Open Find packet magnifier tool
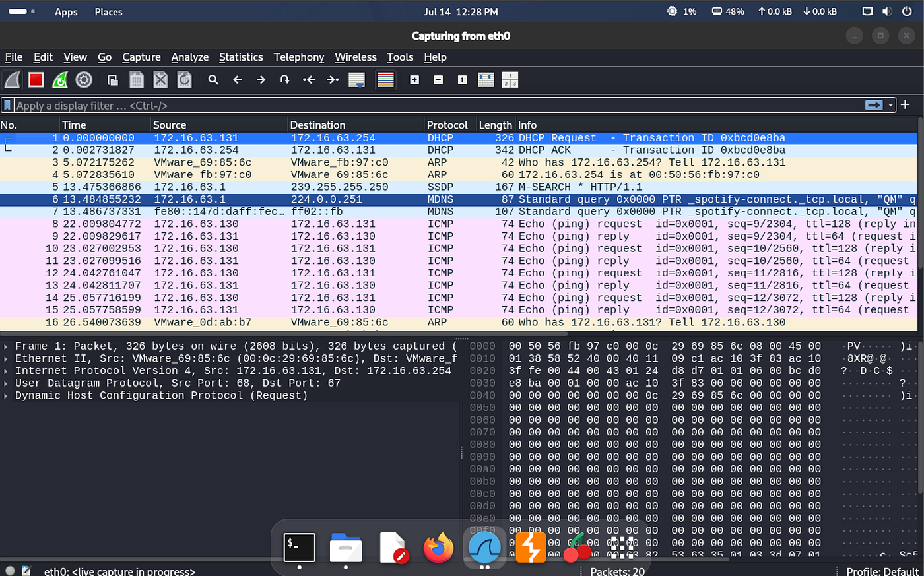Image resolution: width=924 pixels, height=576 pixels. 213,80
